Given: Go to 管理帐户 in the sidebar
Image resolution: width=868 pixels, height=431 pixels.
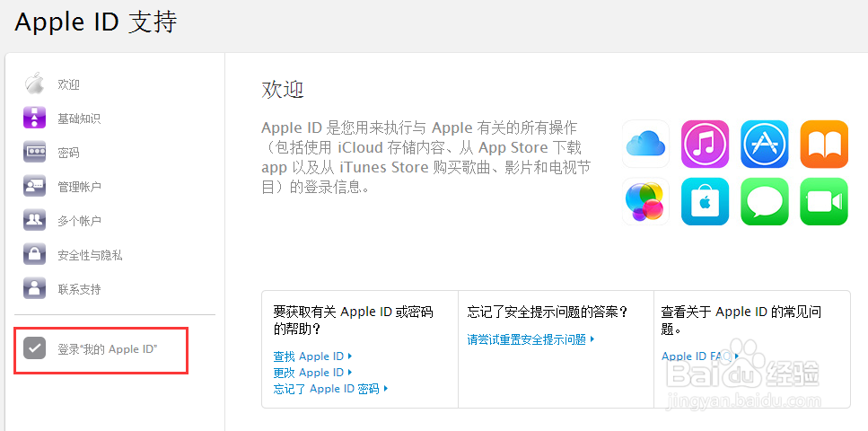Looking at the screenshot, I should [x=79, y=187].
